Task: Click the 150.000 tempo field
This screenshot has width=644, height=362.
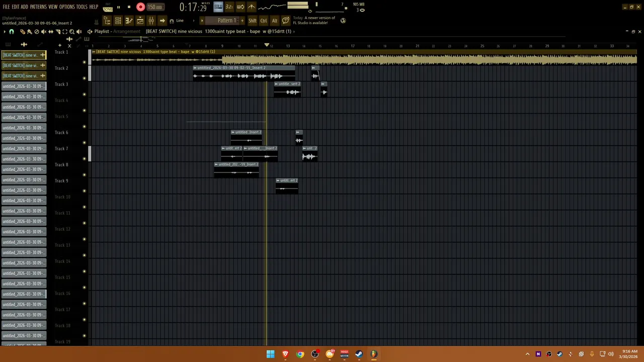Action: point(155,7)
